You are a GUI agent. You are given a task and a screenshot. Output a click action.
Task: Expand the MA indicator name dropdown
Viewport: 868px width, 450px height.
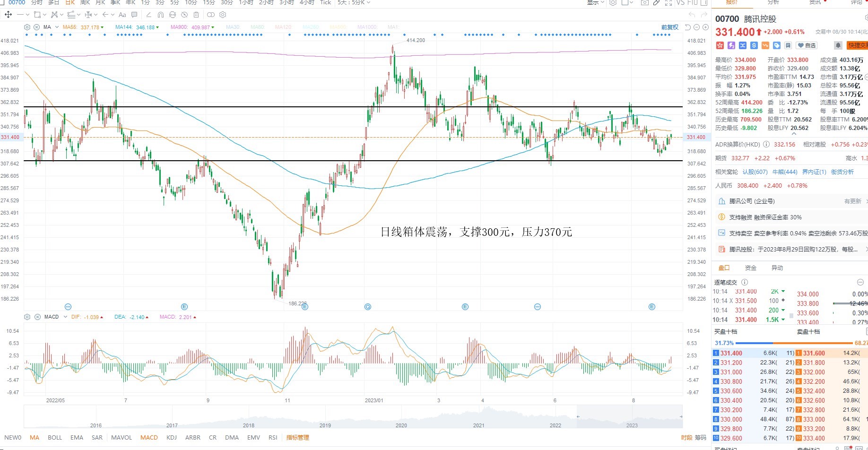(x=57, y=27)
